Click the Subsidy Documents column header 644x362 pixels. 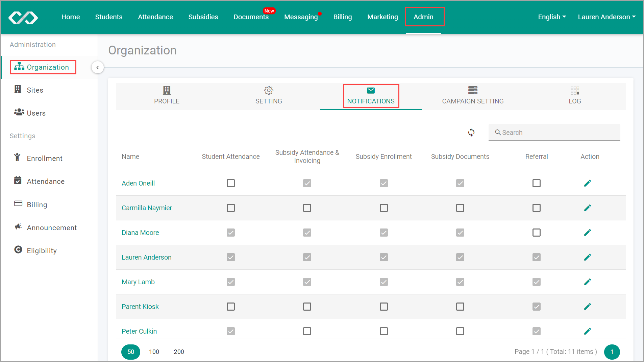click(460, 156)
